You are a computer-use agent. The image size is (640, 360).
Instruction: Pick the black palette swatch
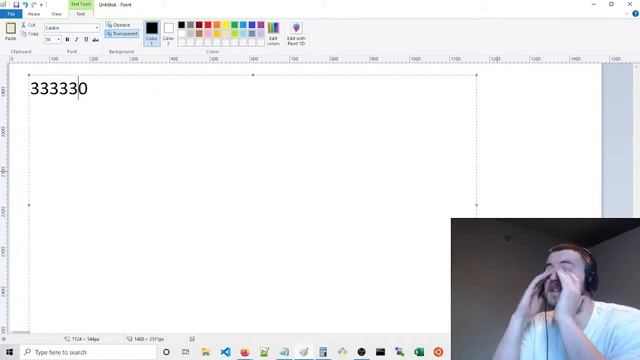[182, 25]
